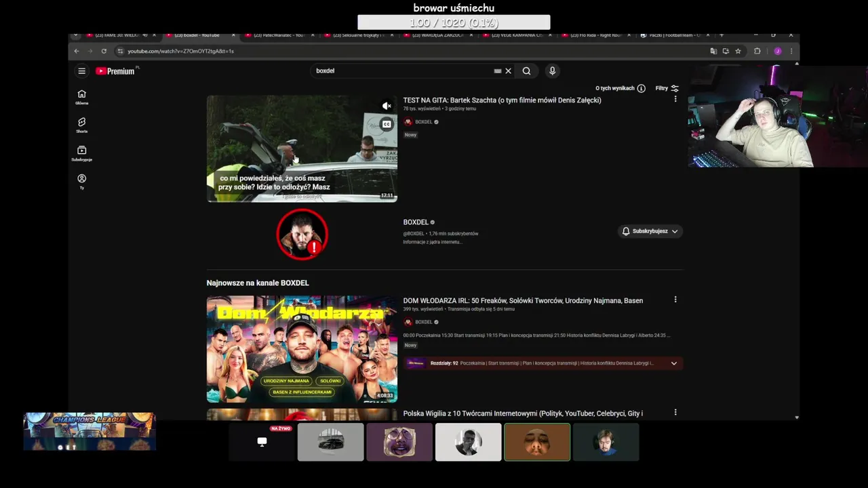
Task: Switch to the Flo Rida - Right Round tab
Action: [595, 35]
